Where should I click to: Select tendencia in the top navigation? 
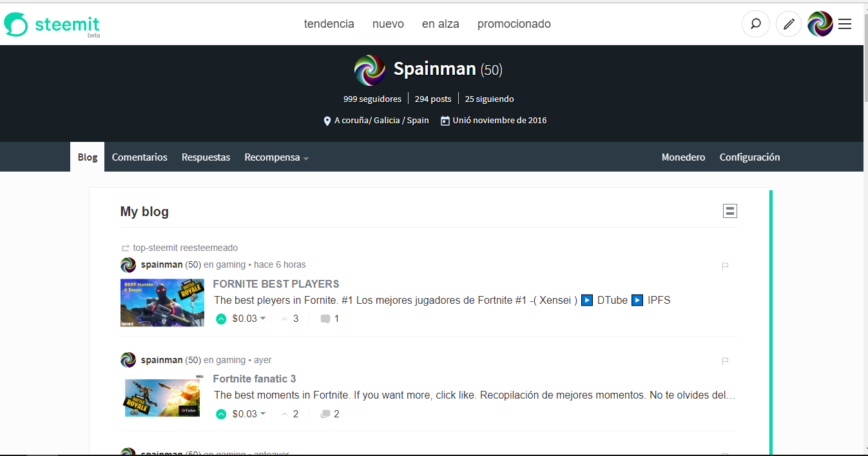click(x=329, y=23)
